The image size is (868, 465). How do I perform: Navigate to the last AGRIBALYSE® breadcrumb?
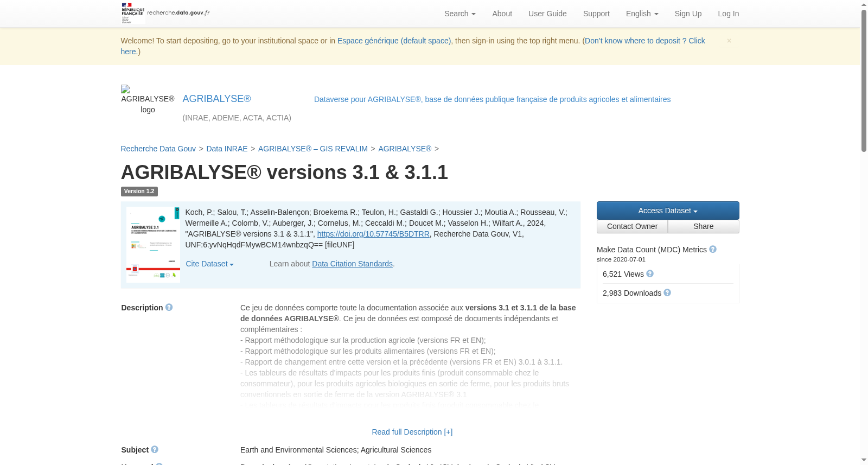point(405,149)
